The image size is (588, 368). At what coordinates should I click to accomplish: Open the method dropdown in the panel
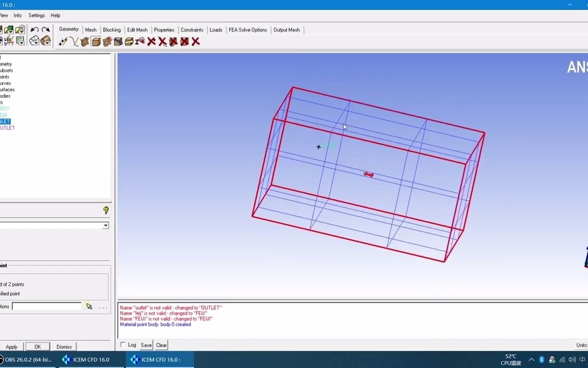tap(105, 225)
